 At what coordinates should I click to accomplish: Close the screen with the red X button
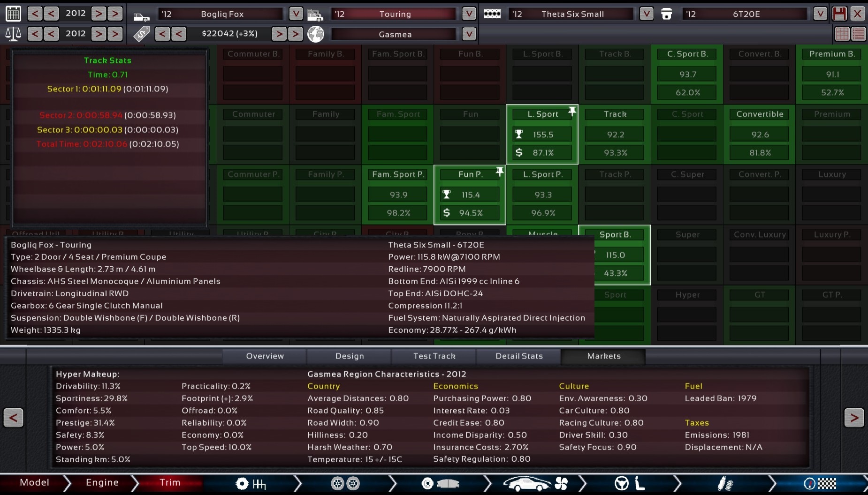point(858,14)
